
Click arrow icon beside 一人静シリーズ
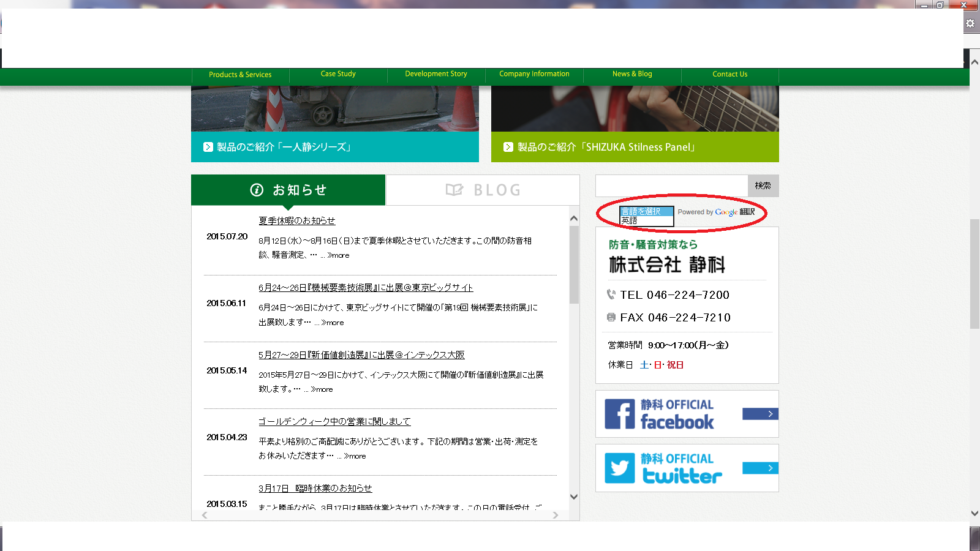click(x=208, y=147)
